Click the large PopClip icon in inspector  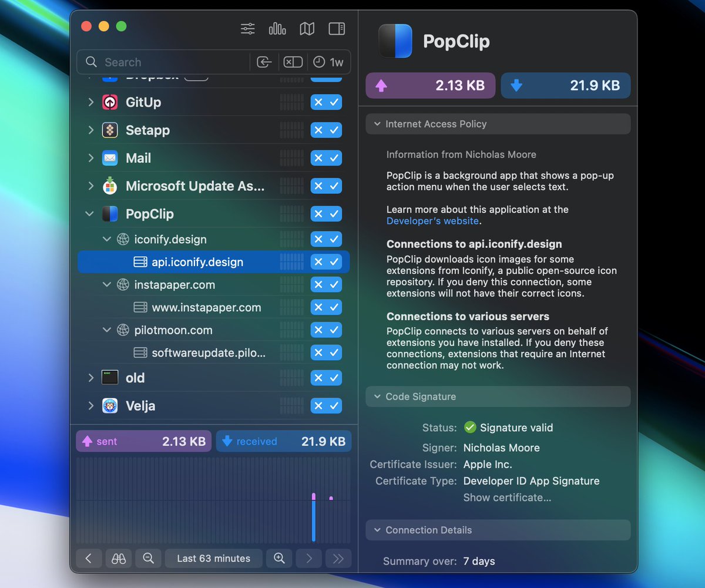[x=395, y=41]
